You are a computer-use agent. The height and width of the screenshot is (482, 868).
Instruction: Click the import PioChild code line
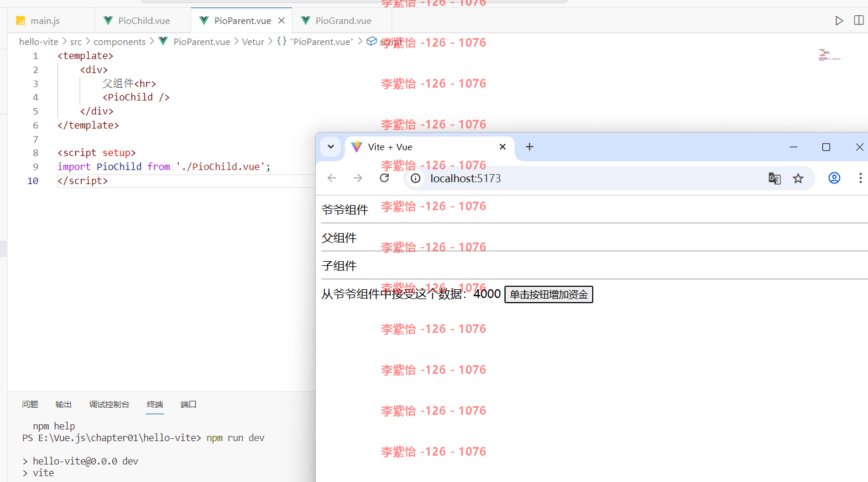[x=164, y=167]
